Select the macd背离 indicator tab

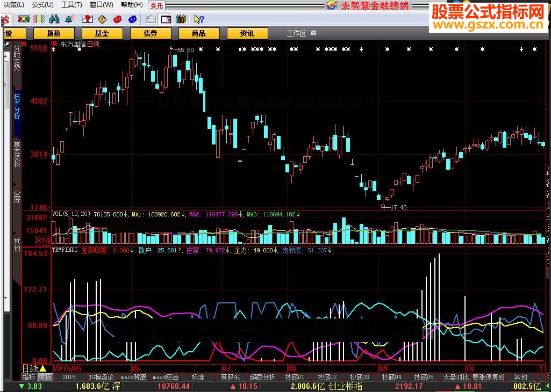pyautogui.click(x=133, y=377)
